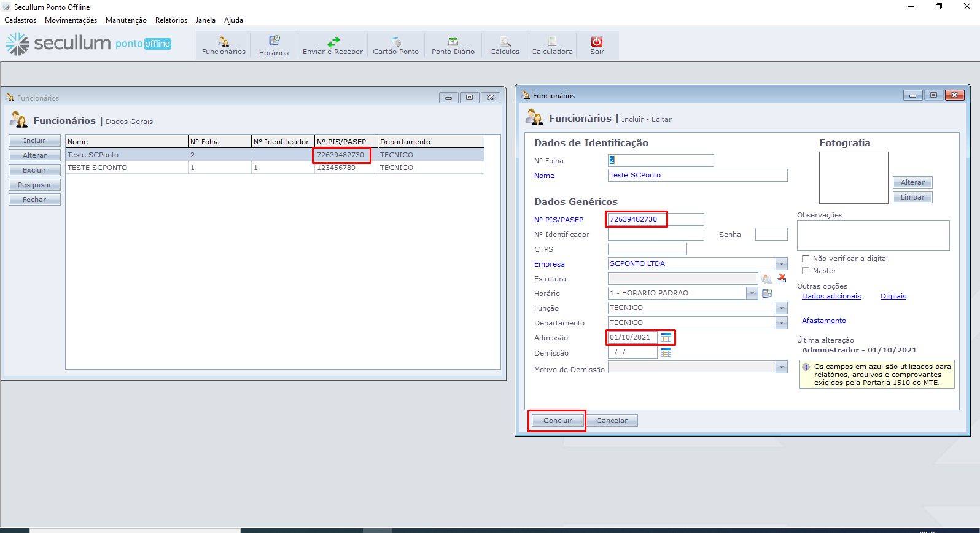The image size is (980, 533).
Task: Click the Observações text box
Action: point(873,235)
